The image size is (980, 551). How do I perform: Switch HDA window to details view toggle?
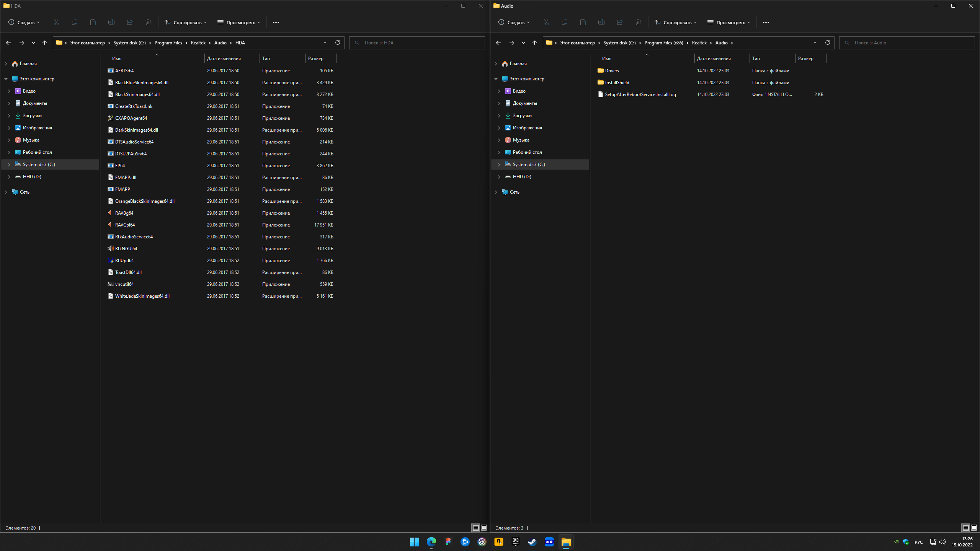pyautogui.click(x=475, y=528)
